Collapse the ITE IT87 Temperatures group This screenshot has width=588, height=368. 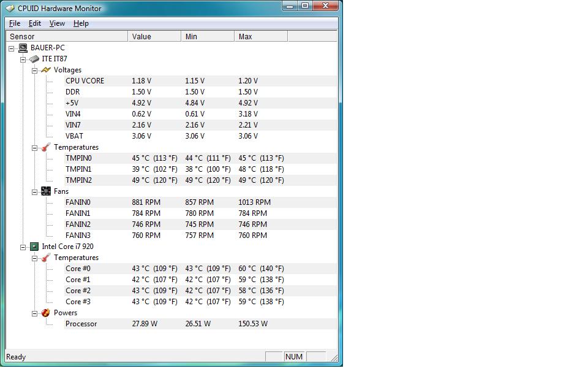click(x=34, y=148)
